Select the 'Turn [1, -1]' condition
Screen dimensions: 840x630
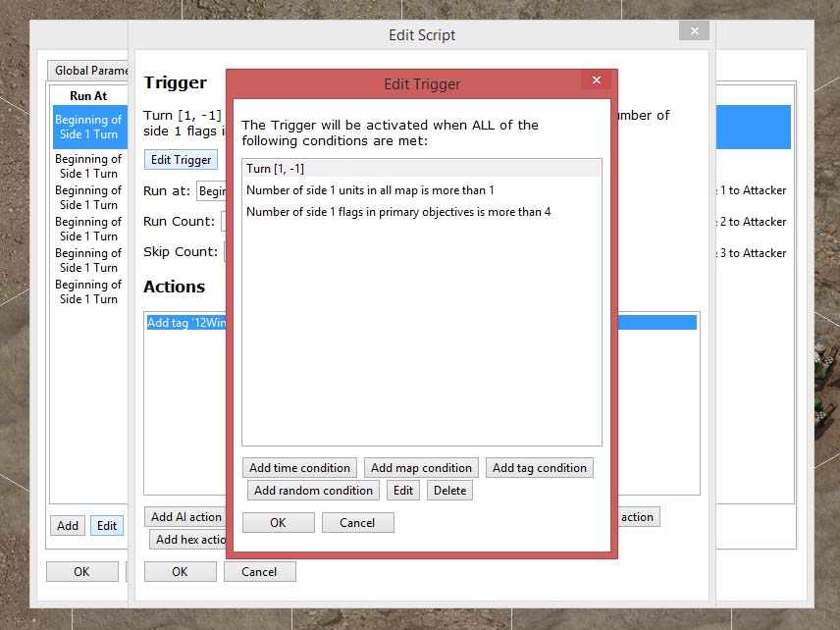pyautogui.click(x=421, y=169)
